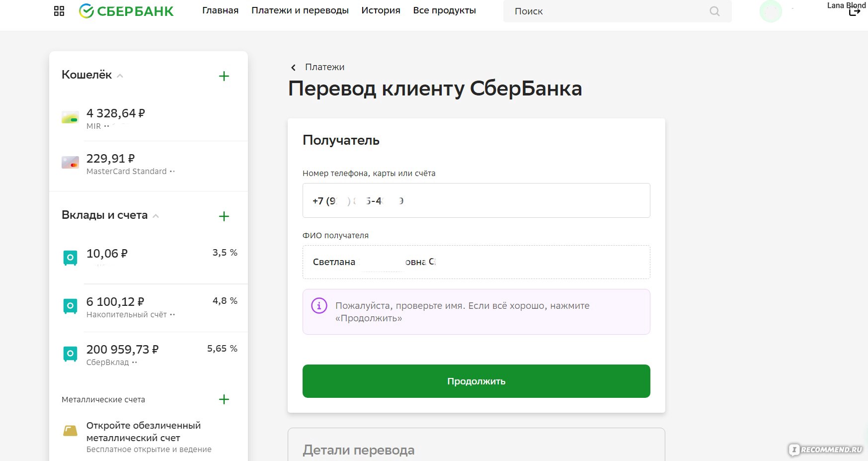Click the search magnifier icon
Screen dimensions: 868x461
pyautogui.click(x=714, y=11)
